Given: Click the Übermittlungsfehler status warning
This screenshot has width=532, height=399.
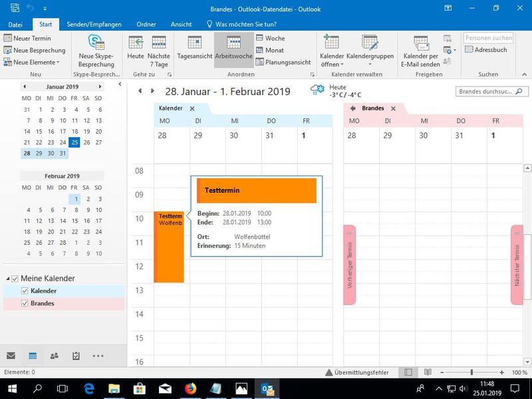Looking at the screenshot, I should point(356,372).
